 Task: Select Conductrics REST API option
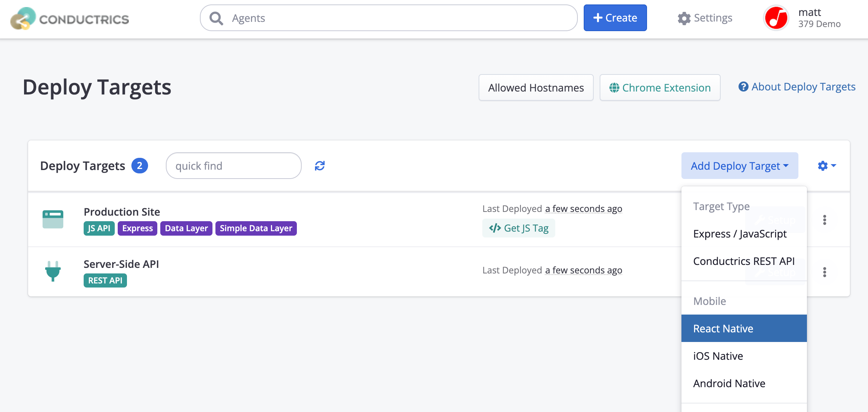point(744,261)
